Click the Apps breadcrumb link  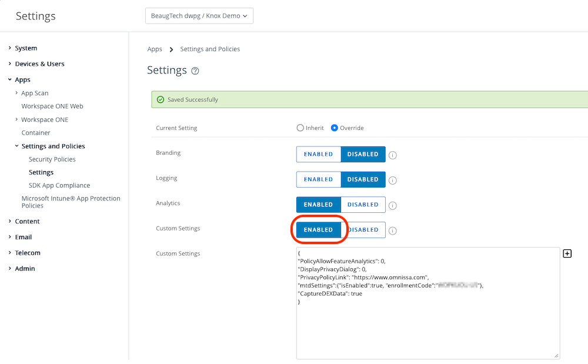click(x=155, y=49)
